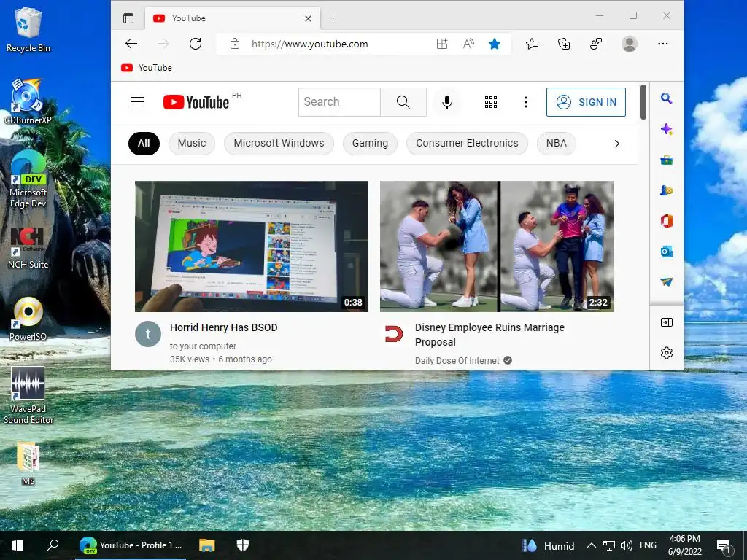Select the Microsoft Windows filter chip
This screenshot has height=560, width=747.
tap(279, 144)
